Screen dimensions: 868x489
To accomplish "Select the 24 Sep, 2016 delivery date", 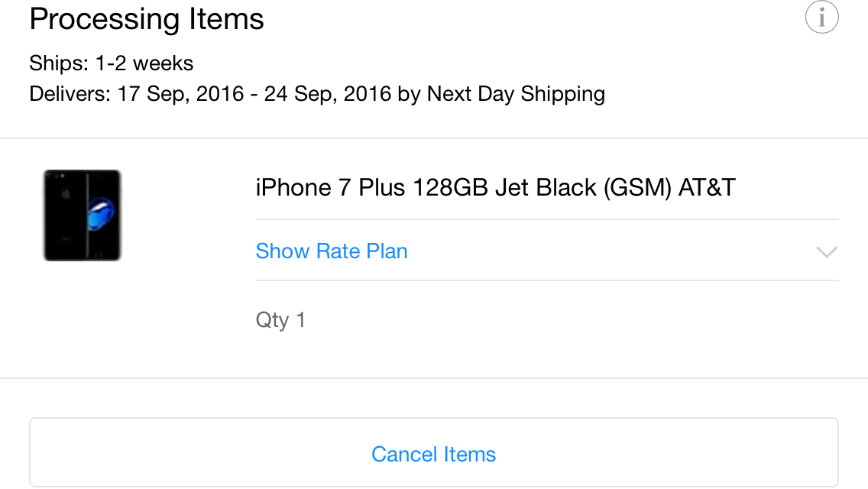I will pos(328,94).
